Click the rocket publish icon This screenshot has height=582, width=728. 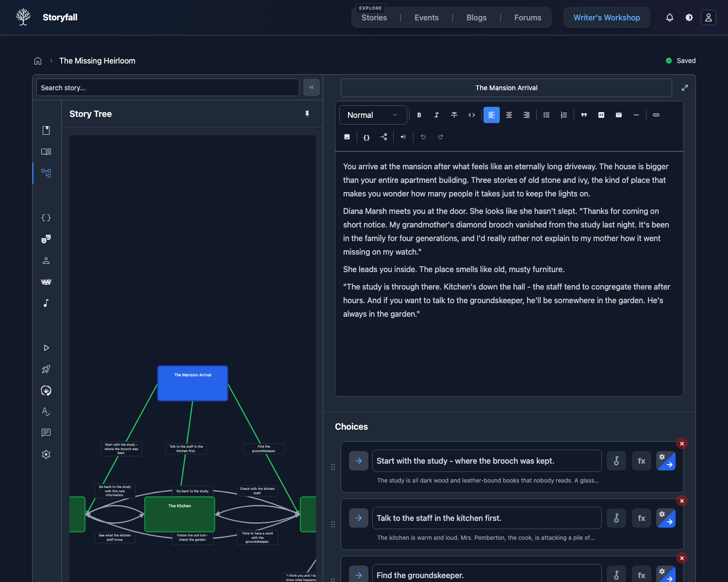(x=46, y=369)
